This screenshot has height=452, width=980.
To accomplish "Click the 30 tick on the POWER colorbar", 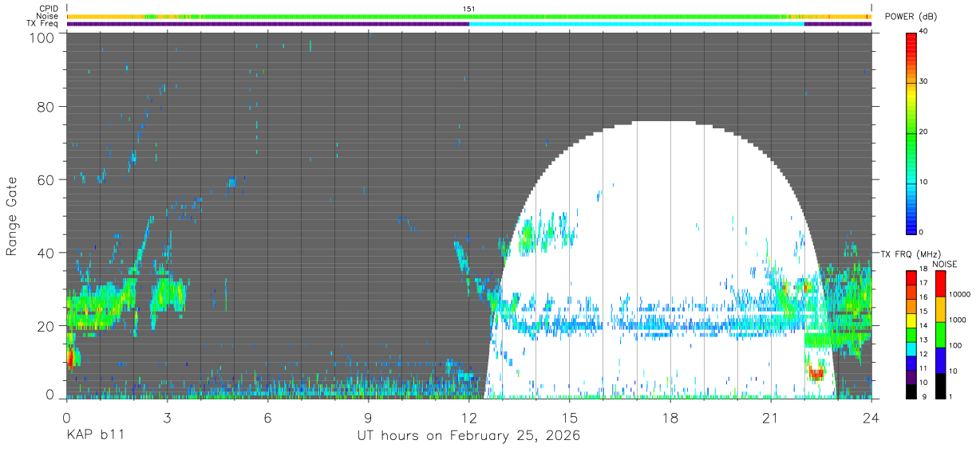I will pyautogui.click(x=925, y=81).
